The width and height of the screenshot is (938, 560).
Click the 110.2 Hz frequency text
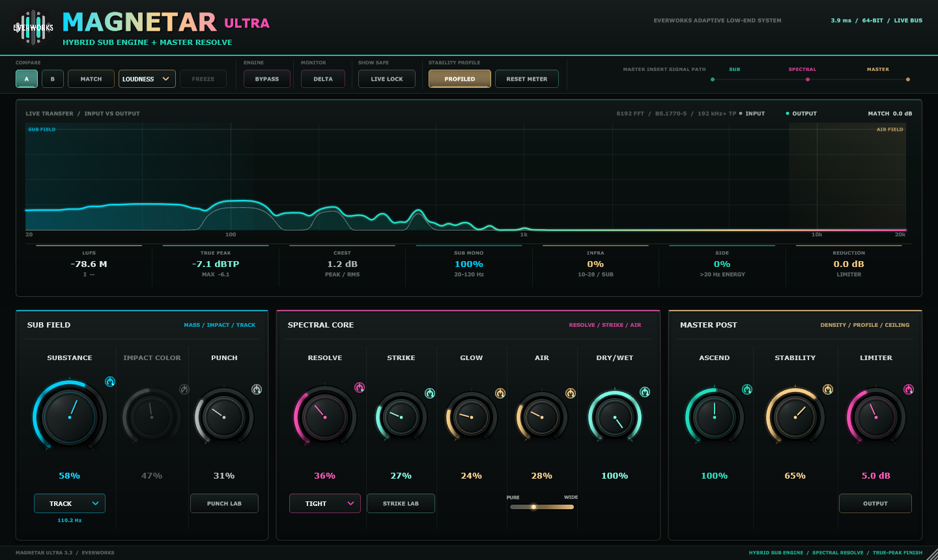point(70,520)
